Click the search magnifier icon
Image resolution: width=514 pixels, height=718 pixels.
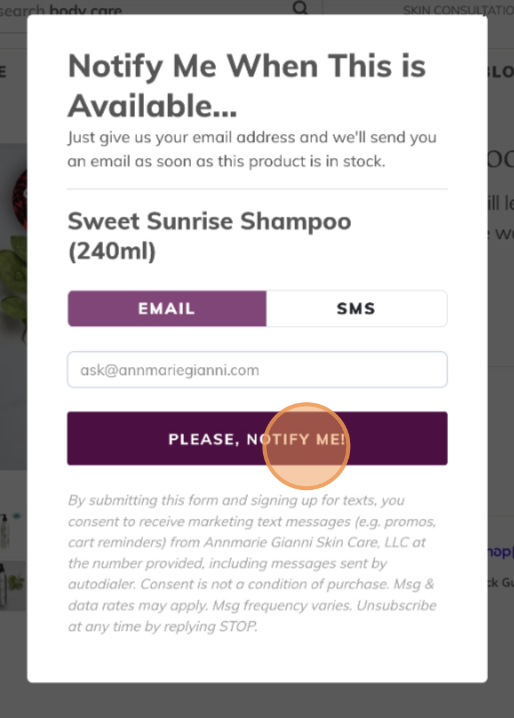coord(300,7)
